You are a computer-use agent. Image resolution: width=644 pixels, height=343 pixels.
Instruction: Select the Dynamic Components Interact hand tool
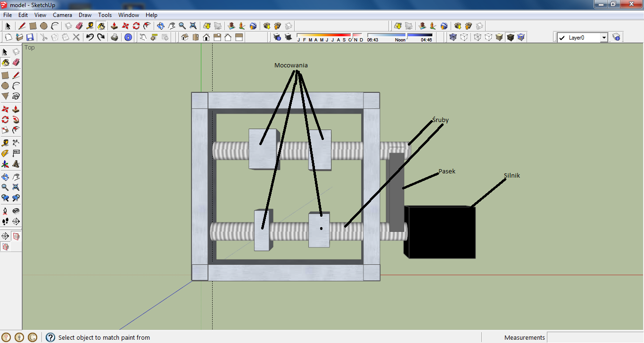point(143,37)
